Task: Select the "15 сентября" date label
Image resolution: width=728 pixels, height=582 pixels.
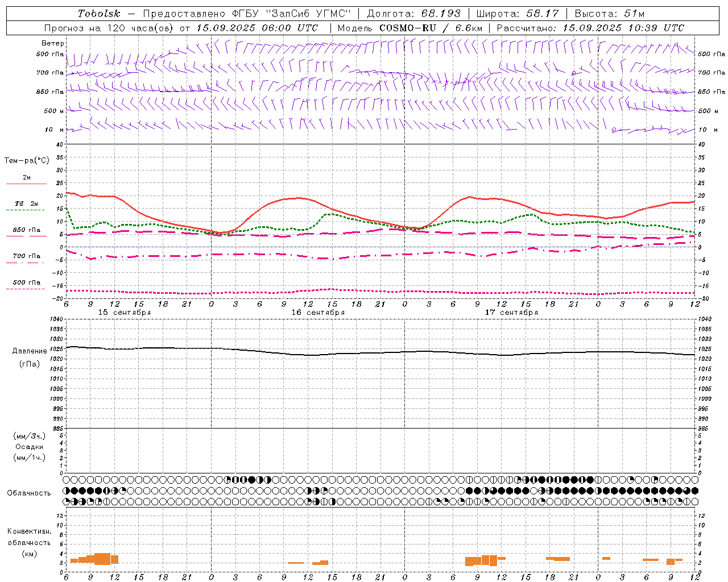Action: coord(125,313)
